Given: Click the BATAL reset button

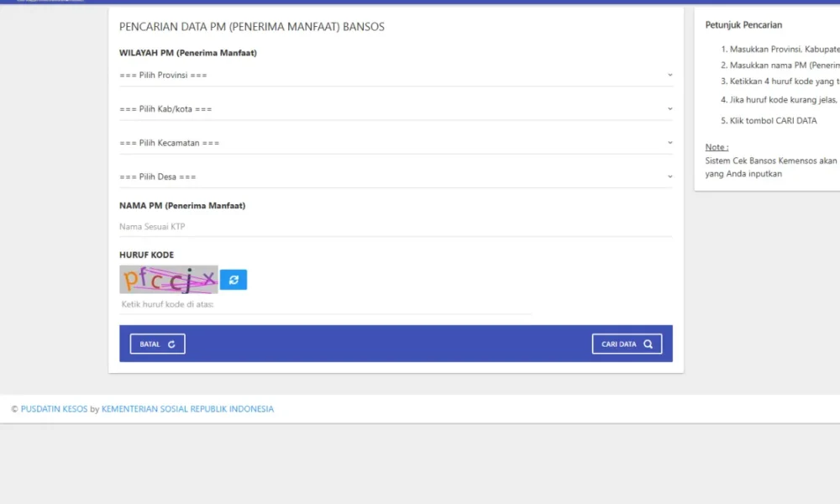Looking at the screenshot, I should click(158, 344).
